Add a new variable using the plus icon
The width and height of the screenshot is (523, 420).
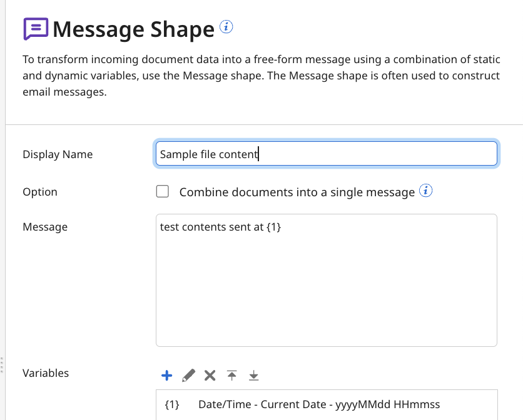coord(166,375)
